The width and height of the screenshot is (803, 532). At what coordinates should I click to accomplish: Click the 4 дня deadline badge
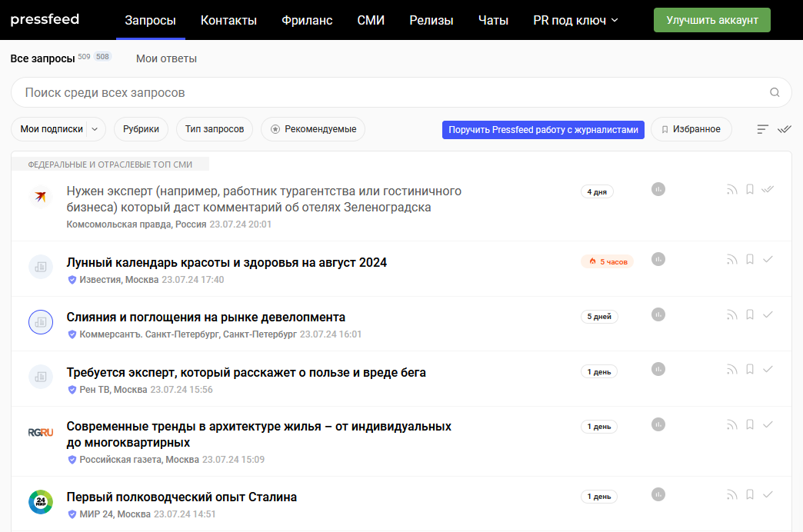597,191
